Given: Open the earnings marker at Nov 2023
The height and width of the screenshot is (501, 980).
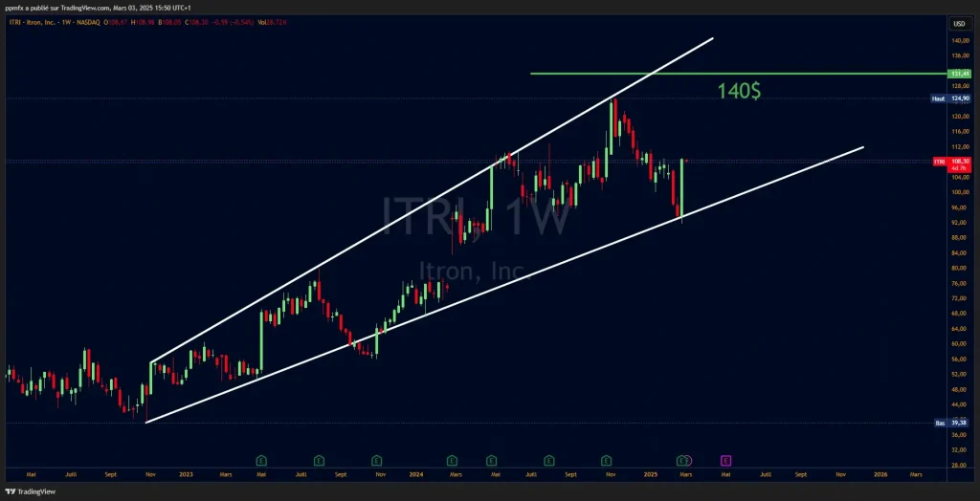Looking at the screenshot, I should click(x=376, y=461).
